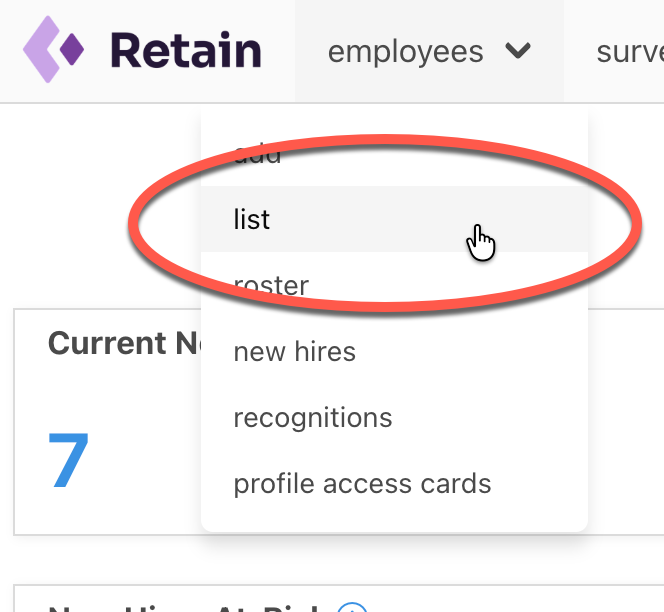This screenshot has height=612, width=664.
Task: Open profile access cards menu entry
Action: [x=362, y=484]
